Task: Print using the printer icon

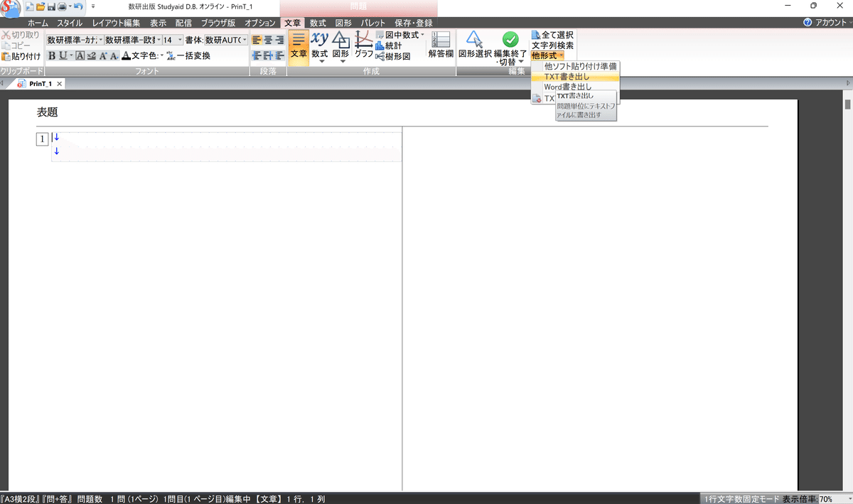Action: [63, 6]
